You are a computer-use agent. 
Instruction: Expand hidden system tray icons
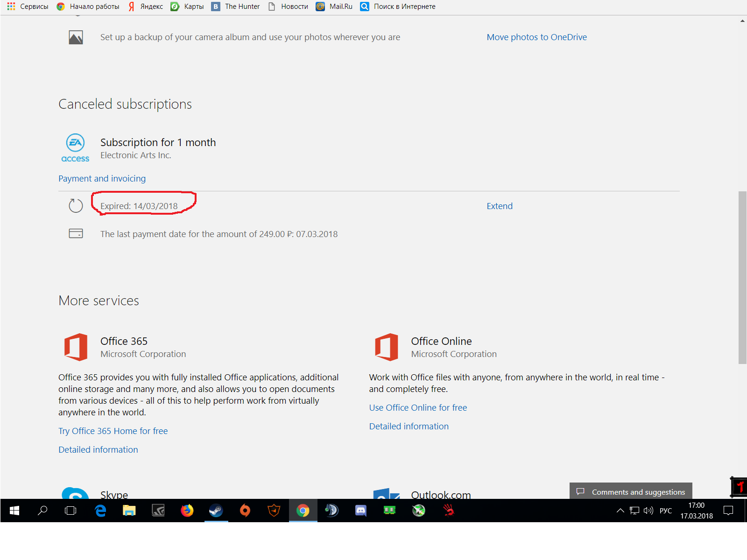(620, 511)
